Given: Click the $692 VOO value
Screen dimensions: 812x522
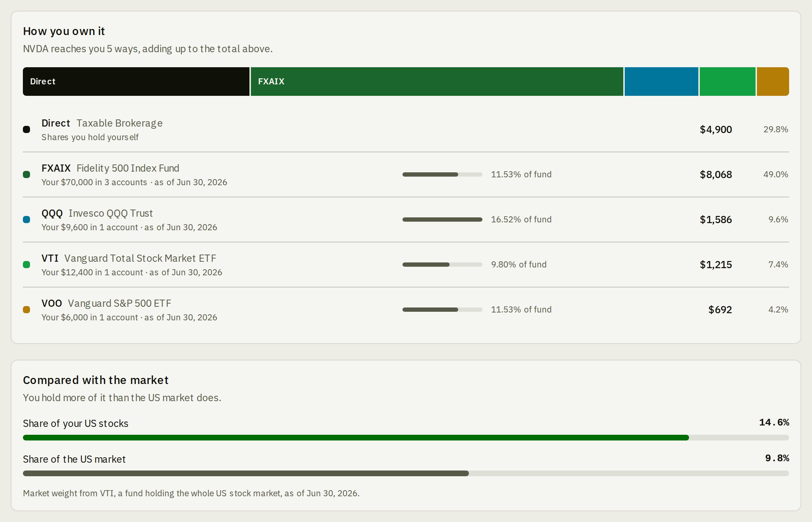Looking at the screenshot, I should point(720,310).
